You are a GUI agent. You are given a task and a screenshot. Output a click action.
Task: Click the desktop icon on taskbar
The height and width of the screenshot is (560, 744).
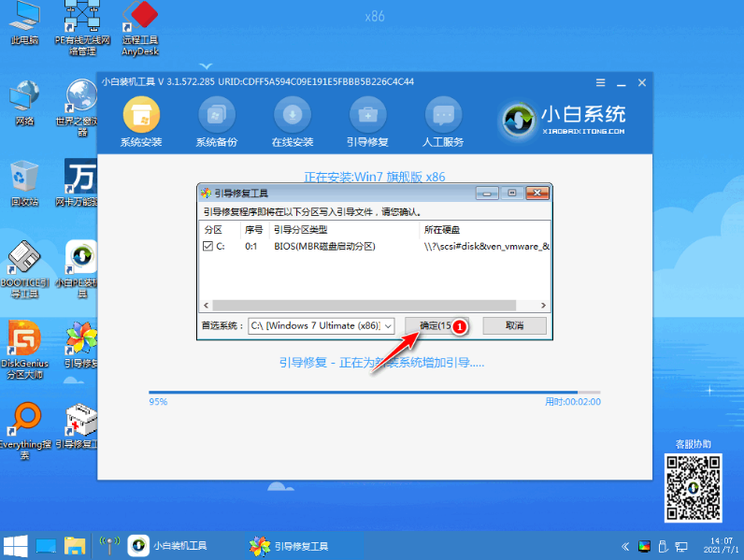pyautogui.click(x=46, y=546)
